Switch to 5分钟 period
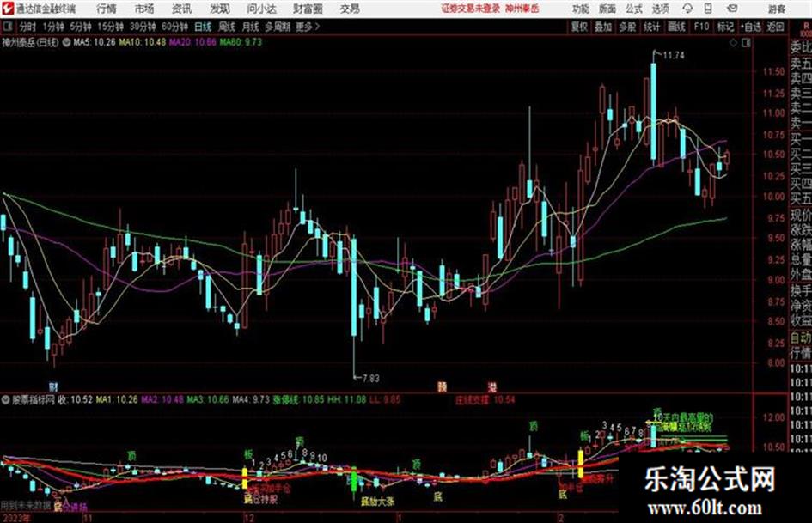Image resolution: width=812 pixels, height=523 pixels. [x=81, y=27]
